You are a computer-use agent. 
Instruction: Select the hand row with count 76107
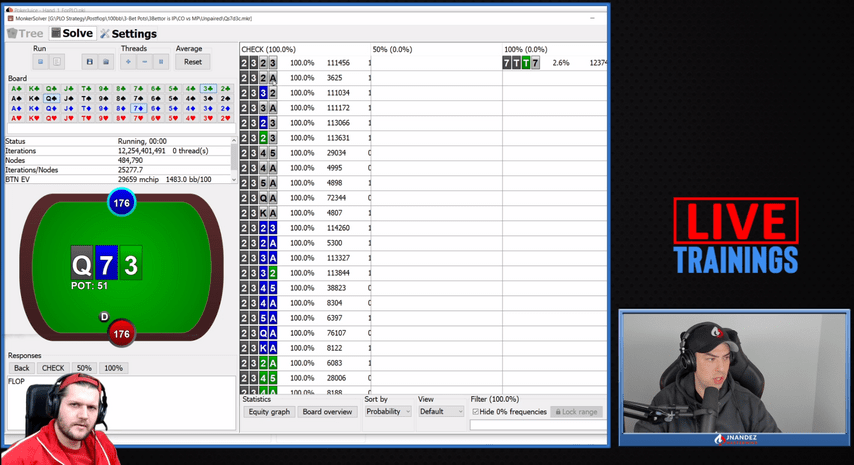(x=305, y=333)
